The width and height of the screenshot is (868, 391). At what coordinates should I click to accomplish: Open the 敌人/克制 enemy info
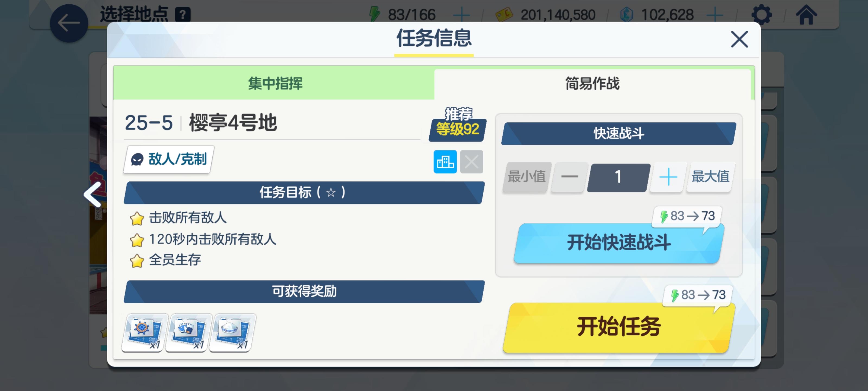tap(169, 159)
